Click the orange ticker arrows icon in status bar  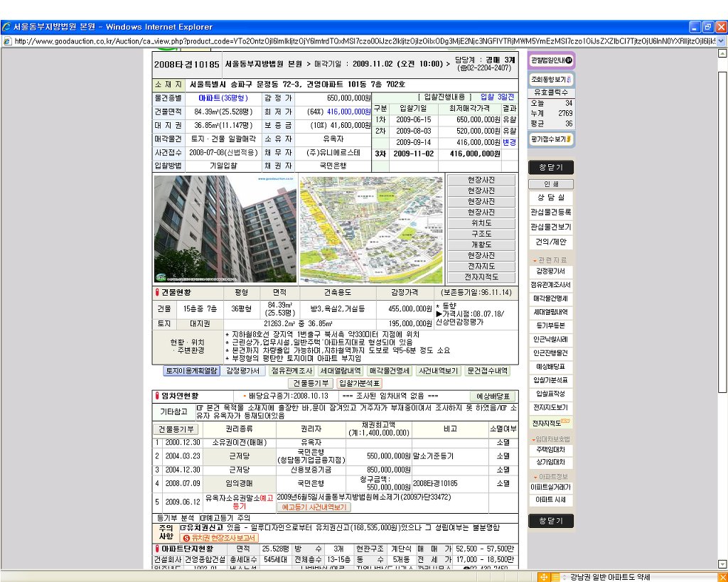pos(545,576)
